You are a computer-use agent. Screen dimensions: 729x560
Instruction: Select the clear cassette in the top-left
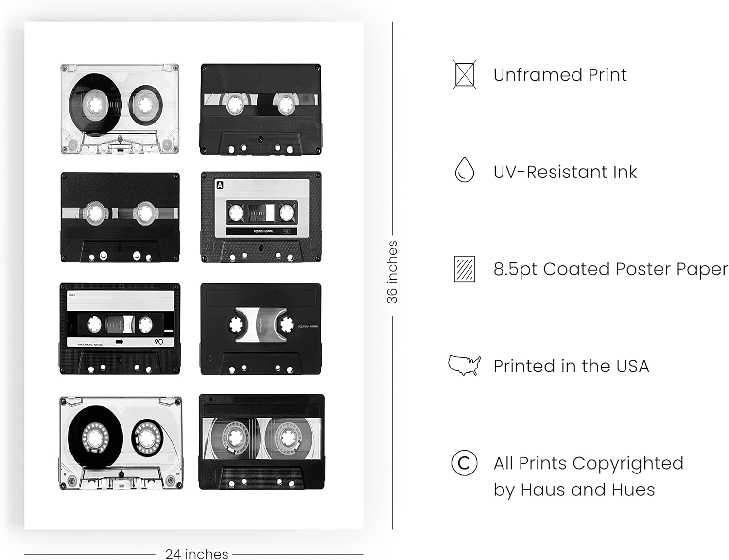120,109
